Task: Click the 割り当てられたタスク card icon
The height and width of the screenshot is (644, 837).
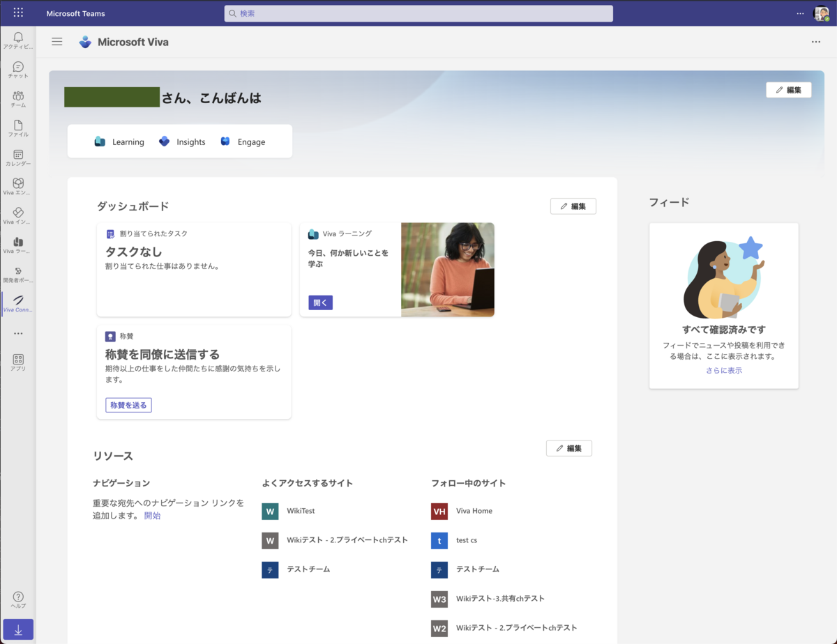Action: click(110, 234)
